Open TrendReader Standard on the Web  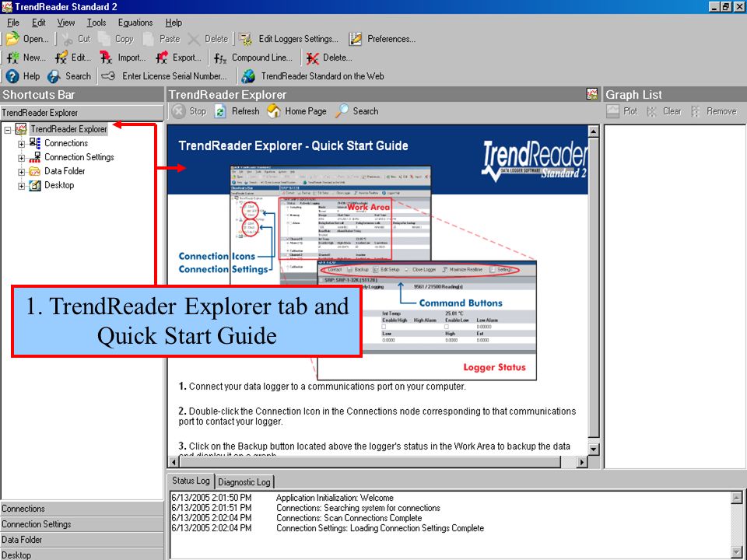click(313, 76)
